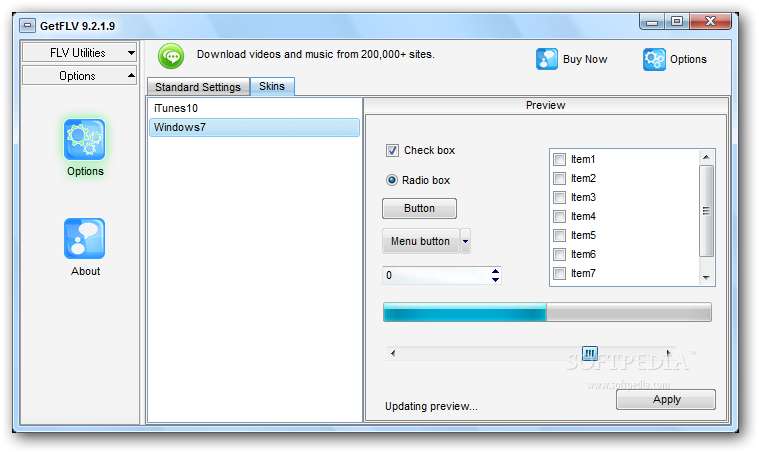
Task: Check Item3 in the preview list
Action: [560, 197]
